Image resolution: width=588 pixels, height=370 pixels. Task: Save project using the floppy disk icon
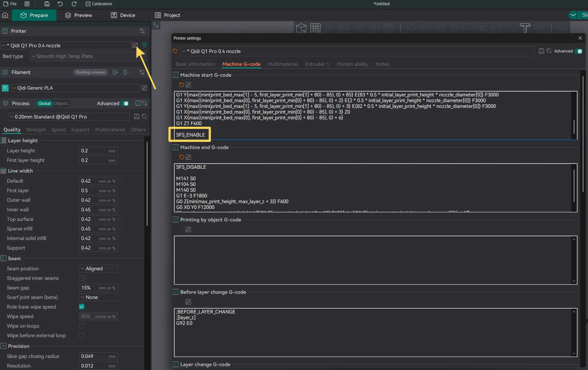pyautogui.click(x=47, y=4)
